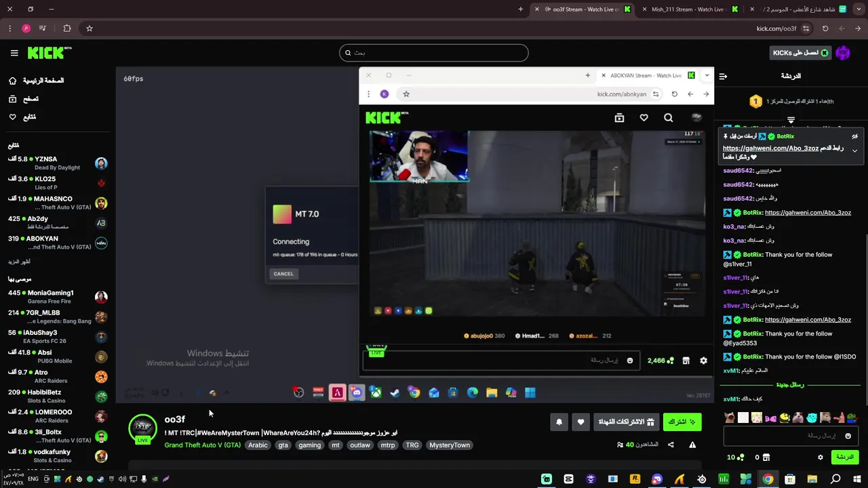Click the Get KICKs button

[x=800, y=53]
